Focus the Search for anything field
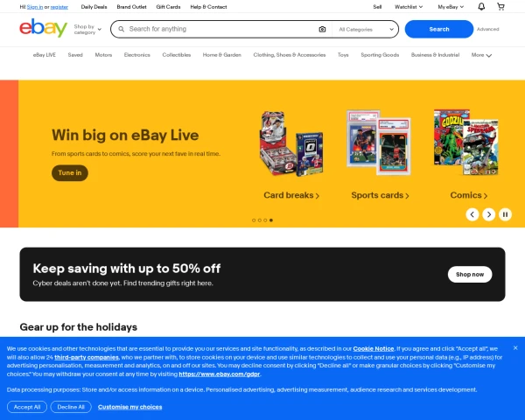525x420 pixels. click(x=221, y=29)
